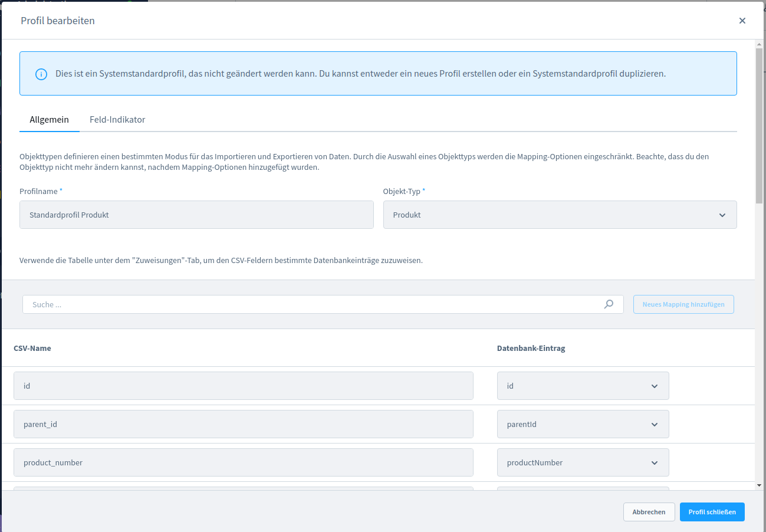Viewport: 766px width, 532px height.
Task: Expand the id Datenbank-Eintrag dropdown
Action: point(583,386)
